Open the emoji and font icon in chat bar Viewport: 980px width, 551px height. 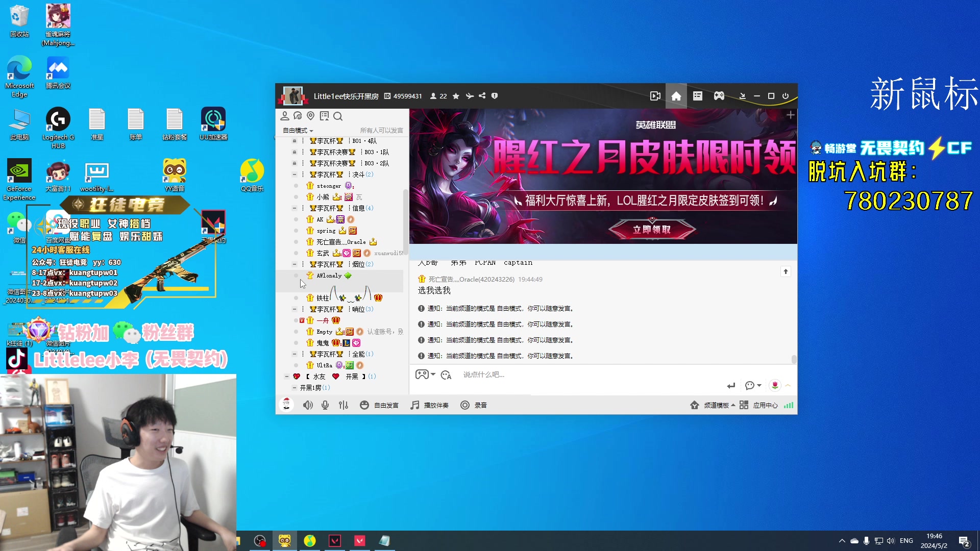446,375
